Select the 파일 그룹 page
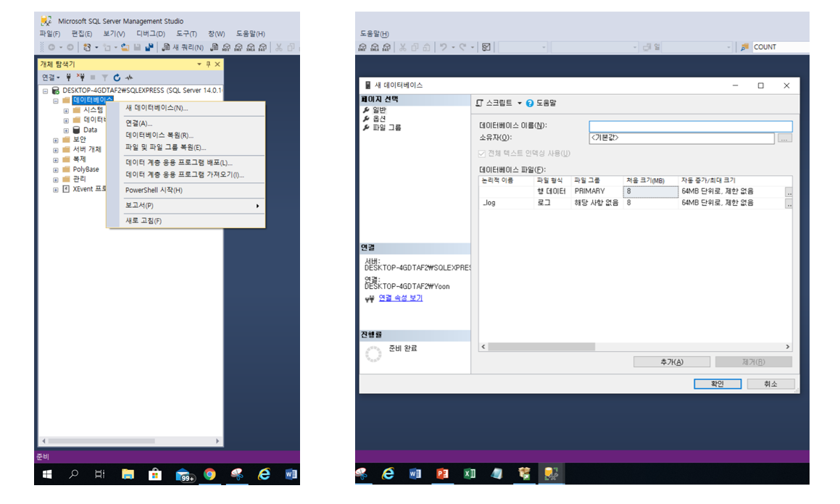Viewport: 840px width, 504px height. 387,128
